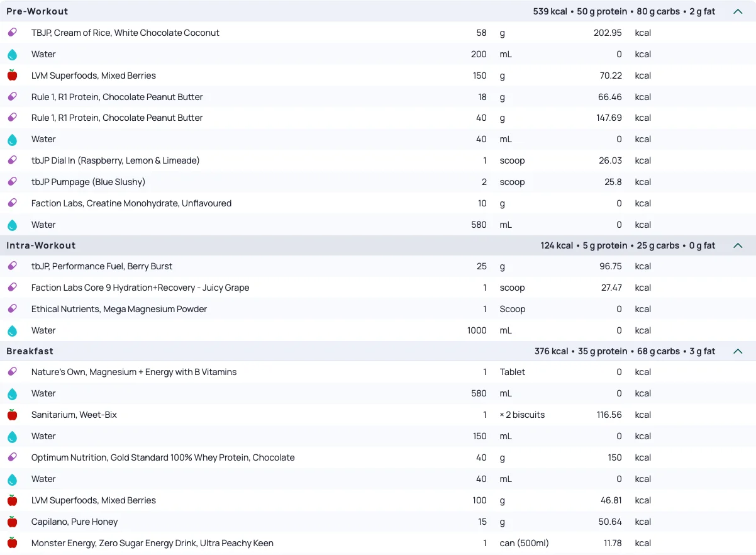Click water drop icon for 200 mL Water
Viewport: 756px width, 555px height.
12,55
